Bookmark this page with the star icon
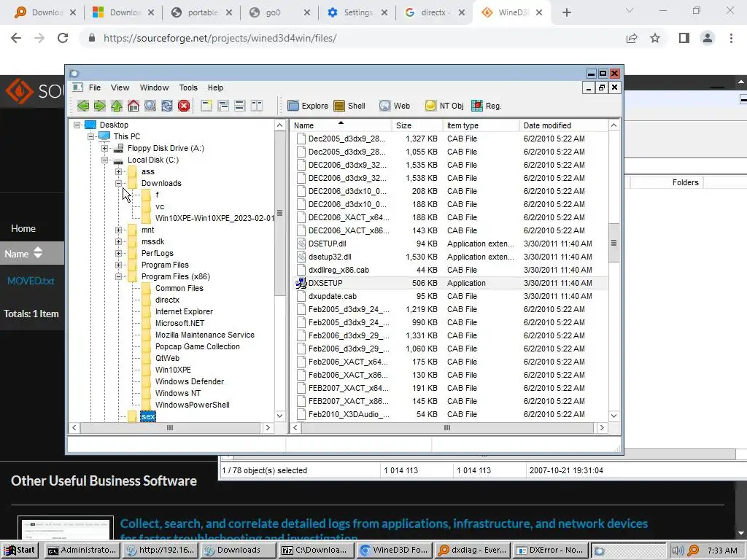Image resolution: width=747 pixels, height=560 pixels. (x=655, y=38)
